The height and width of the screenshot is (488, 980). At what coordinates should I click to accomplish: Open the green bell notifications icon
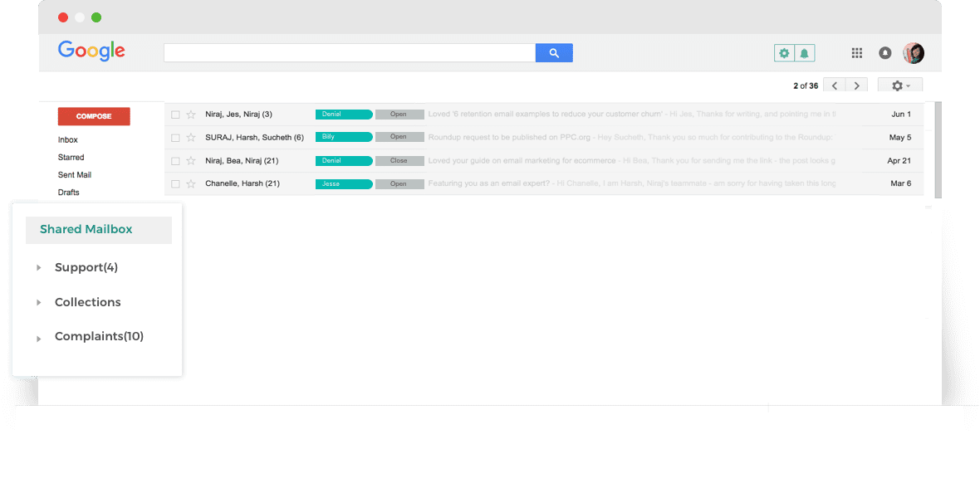pyautogui.click(x=805, y=53)
